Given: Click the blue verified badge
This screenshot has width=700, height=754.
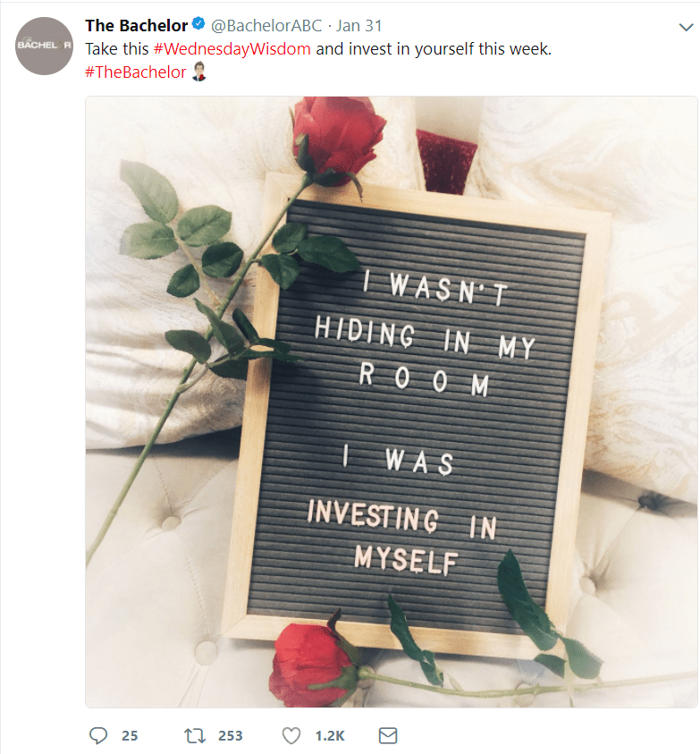Looking at the screenshot, I should tap(198, 23).
